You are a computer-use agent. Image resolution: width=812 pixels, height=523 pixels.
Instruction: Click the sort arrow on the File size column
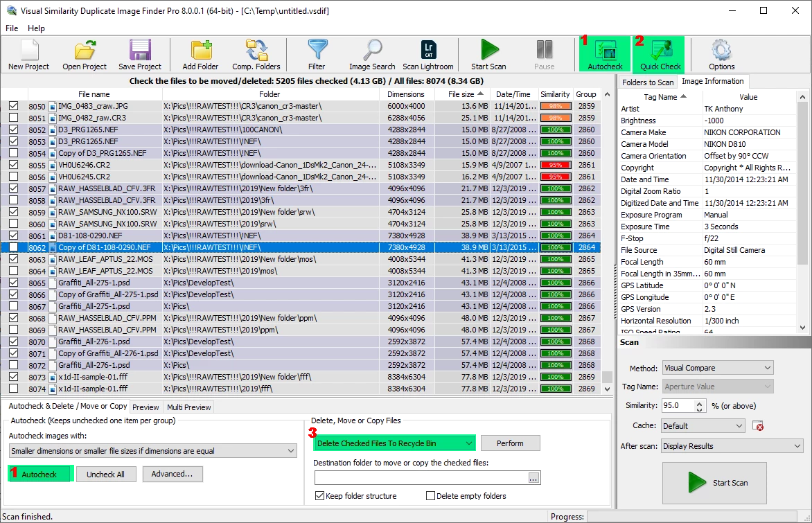coord(481,94)
